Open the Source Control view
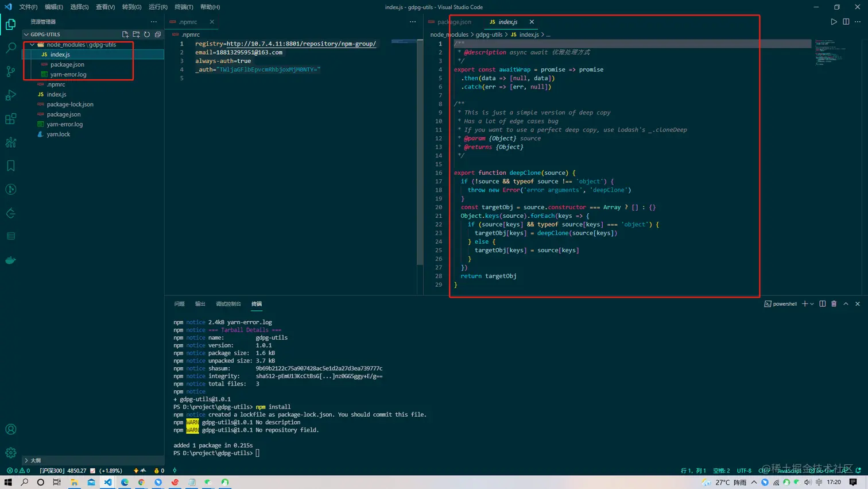The height and width of the screenshot is (489, 868). [10, 71]
